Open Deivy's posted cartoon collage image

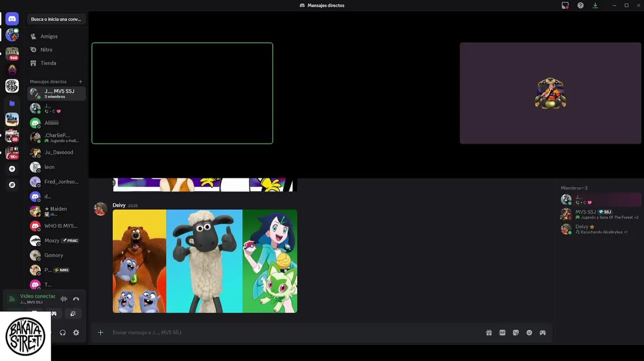tap(205, 261)
